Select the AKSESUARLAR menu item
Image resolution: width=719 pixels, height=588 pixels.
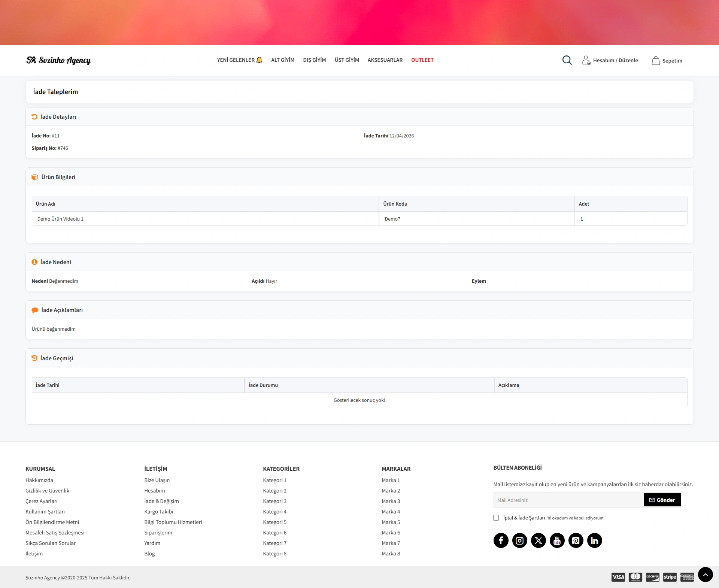(385, 60)
